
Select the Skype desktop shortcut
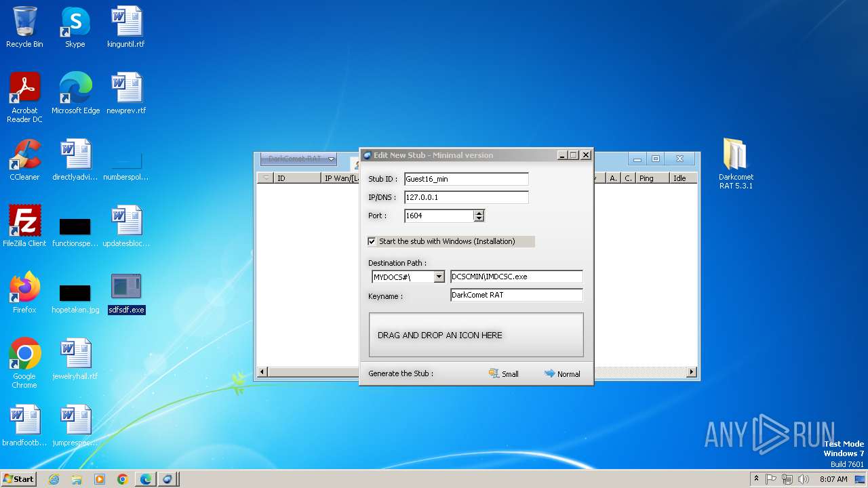point(75,27)
